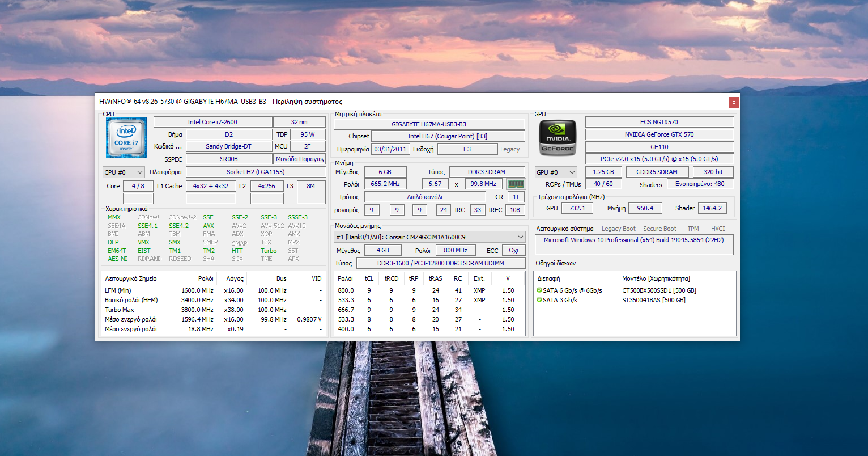
Task: Close the HWiNFO summary window
Action: tap(734, 102)
